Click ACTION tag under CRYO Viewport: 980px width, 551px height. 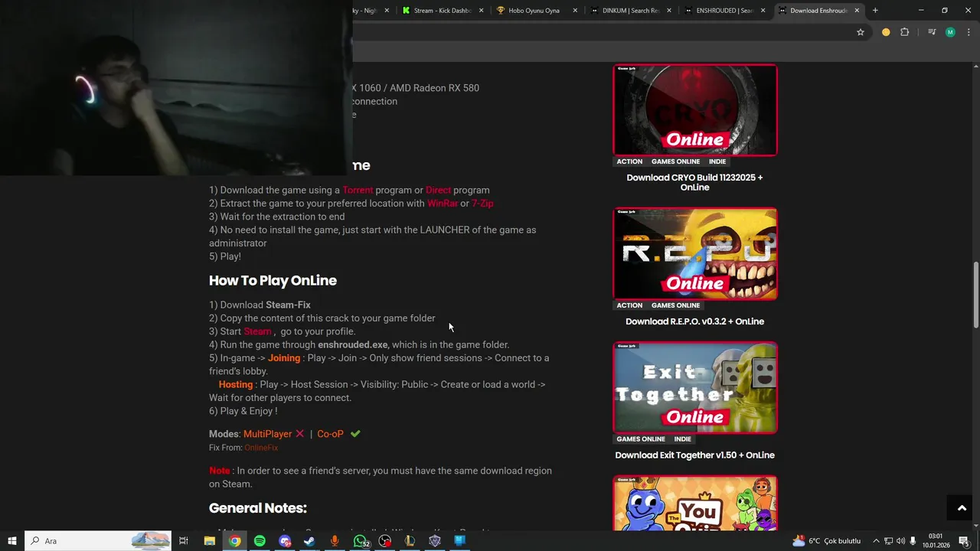(629, 161)
